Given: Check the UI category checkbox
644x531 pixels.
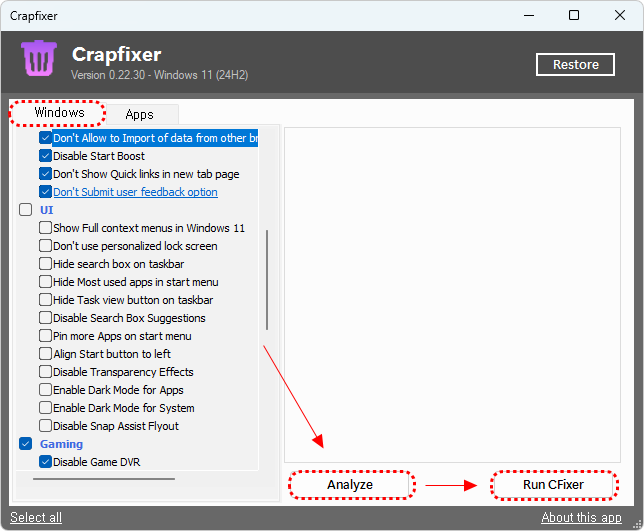Looking at the screenshot, I should [x=25, y=210].
